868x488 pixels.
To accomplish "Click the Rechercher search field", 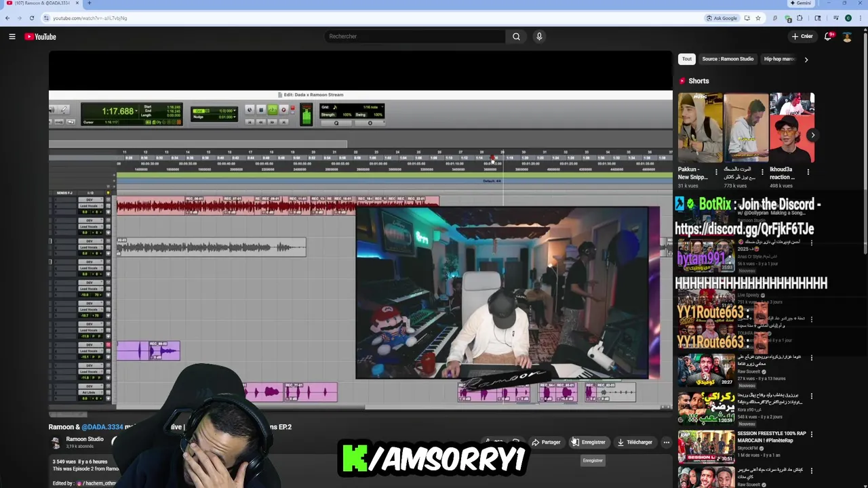I will (414, 37).
